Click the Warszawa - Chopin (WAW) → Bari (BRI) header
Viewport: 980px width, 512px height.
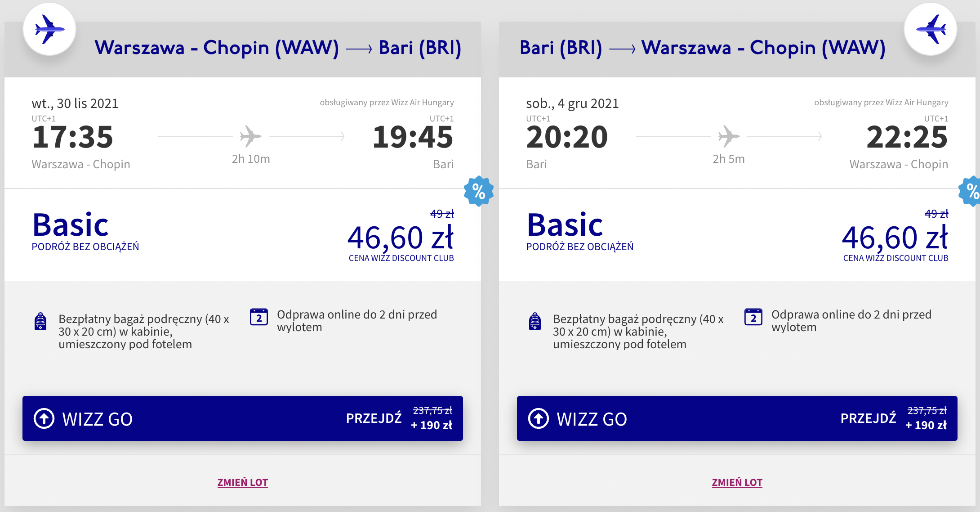(278, 48)
